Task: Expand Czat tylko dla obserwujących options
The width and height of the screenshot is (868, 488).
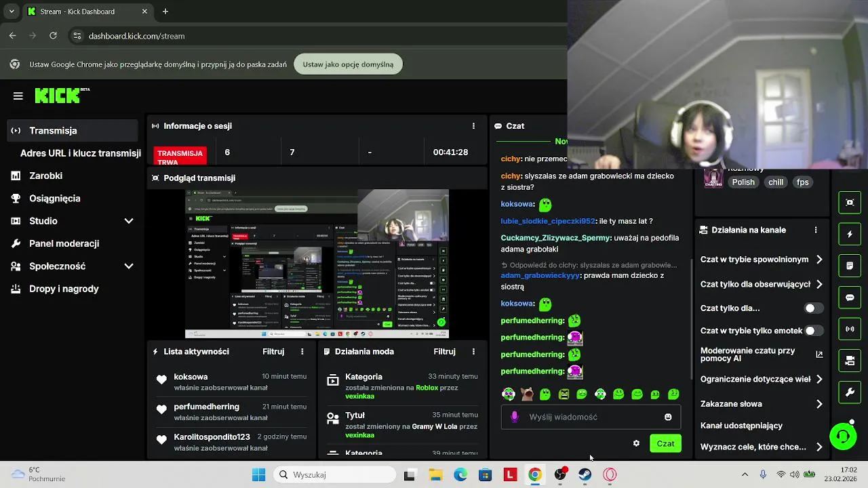Action: pos(819,285)
